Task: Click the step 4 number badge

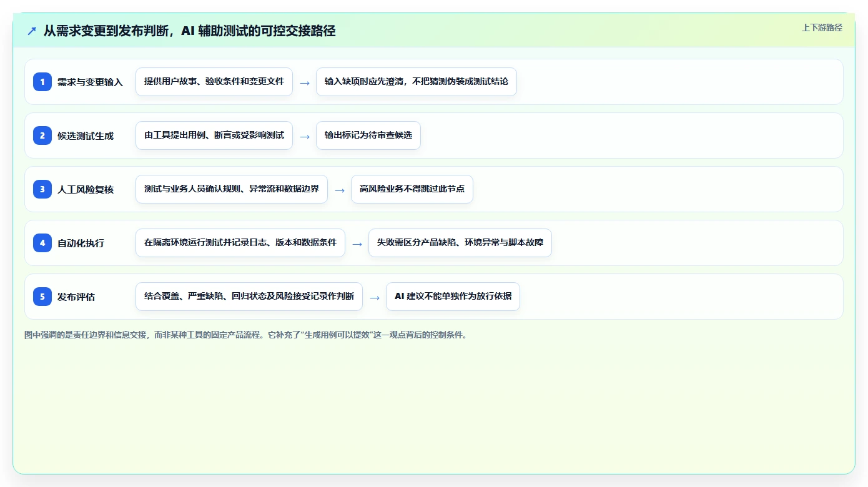Action: pyautogui.click(x=42, y=243)
